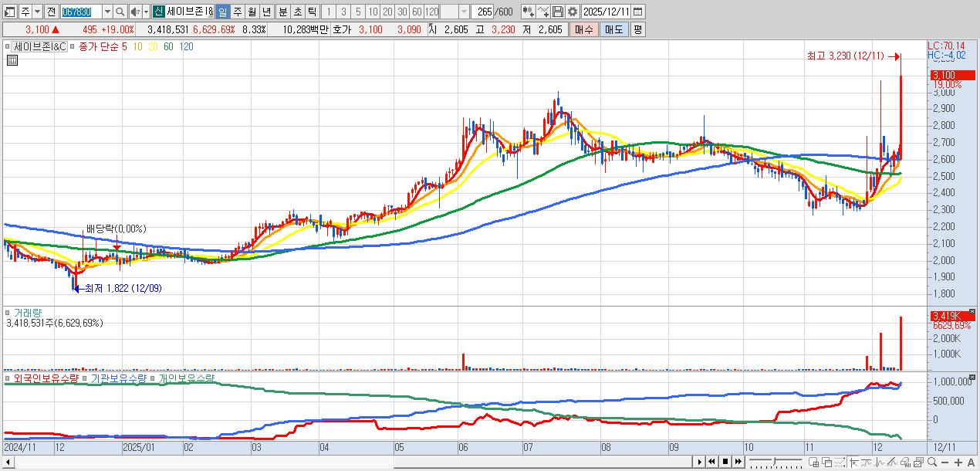Click the 평 button

[x=637, y=29]
